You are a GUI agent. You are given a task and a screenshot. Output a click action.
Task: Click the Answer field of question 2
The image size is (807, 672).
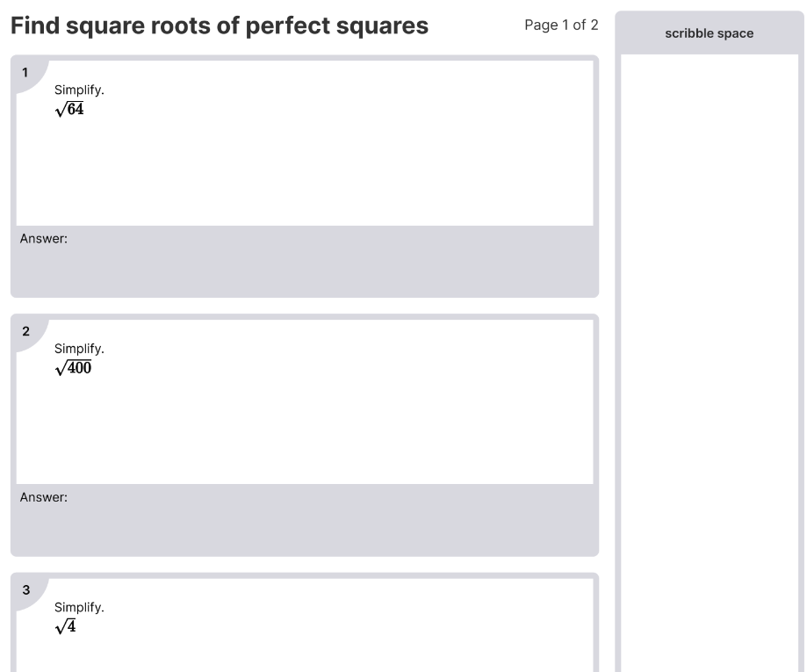[x=305, y=519]
